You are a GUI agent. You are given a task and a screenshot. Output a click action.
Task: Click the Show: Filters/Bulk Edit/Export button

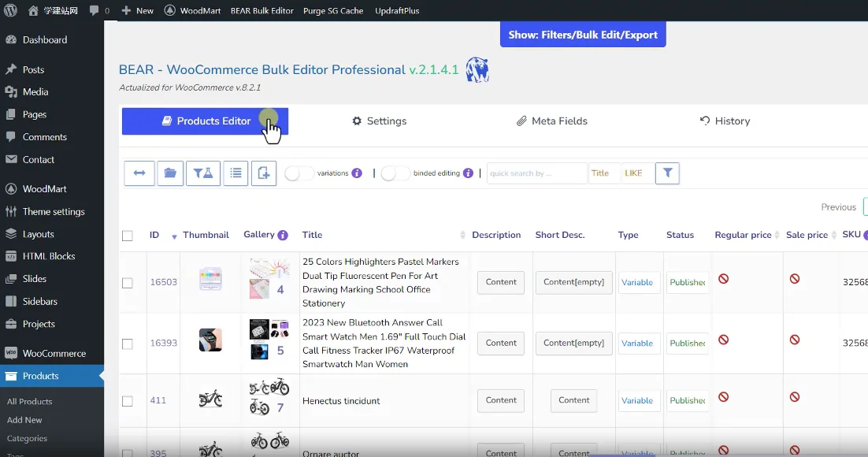[x=582, y=34]
